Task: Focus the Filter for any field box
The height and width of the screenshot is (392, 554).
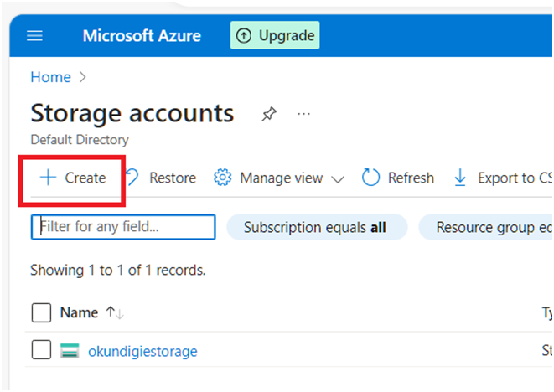Action: [x=123, y=227]
